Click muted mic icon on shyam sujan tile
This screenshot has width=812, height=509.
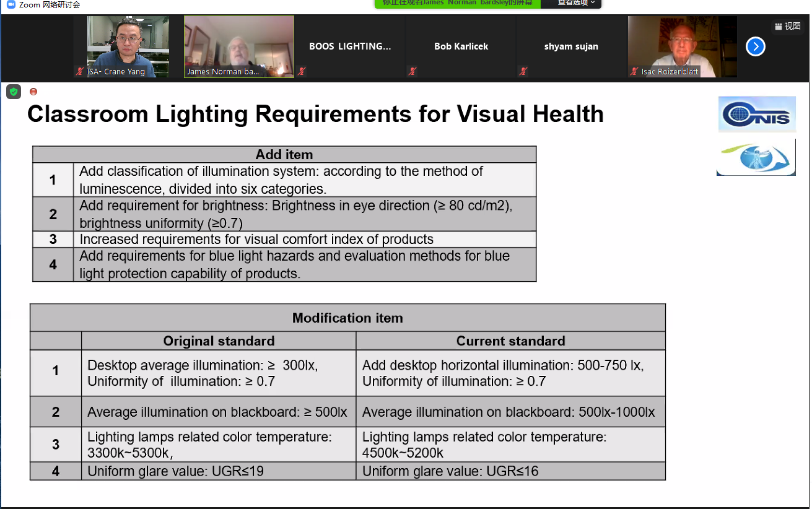pyautogui.click(x=523, y=72)
